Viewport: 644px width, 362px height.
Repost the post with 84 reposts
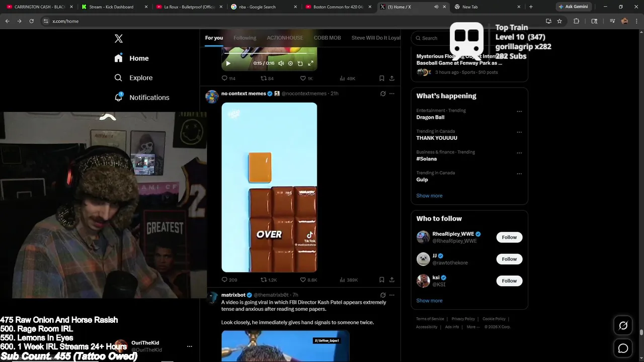pyautogui.click(x=267, y=78)
